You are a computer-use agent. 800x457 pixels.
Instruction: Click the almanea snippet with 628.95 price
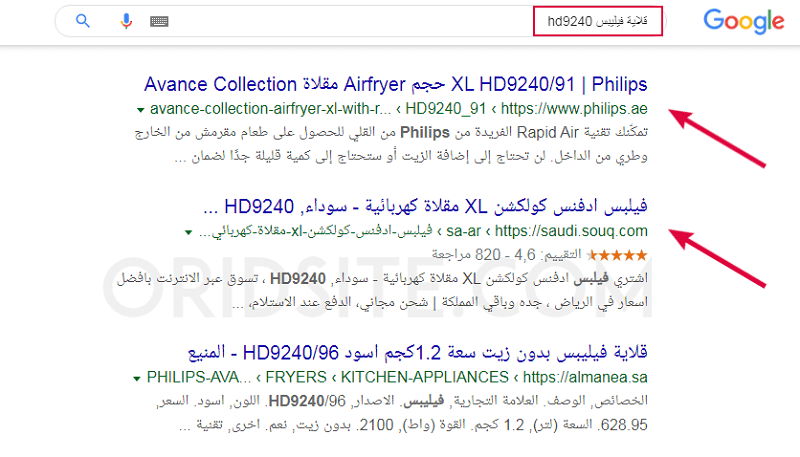pos(413,425)
